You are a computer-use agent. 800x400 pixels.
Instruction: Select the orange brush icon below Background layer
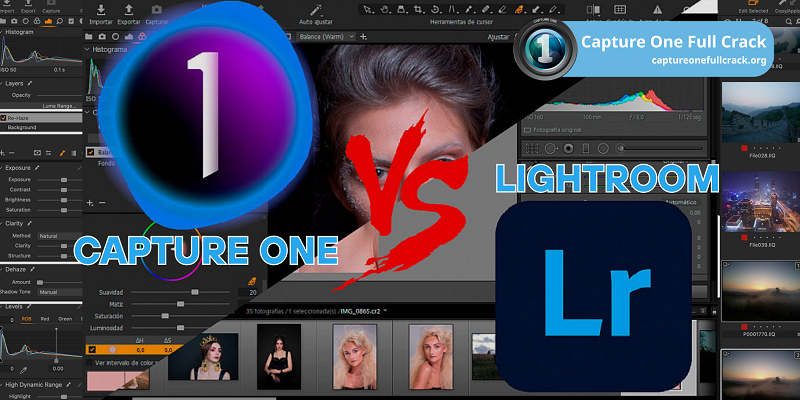coord(62,153)
